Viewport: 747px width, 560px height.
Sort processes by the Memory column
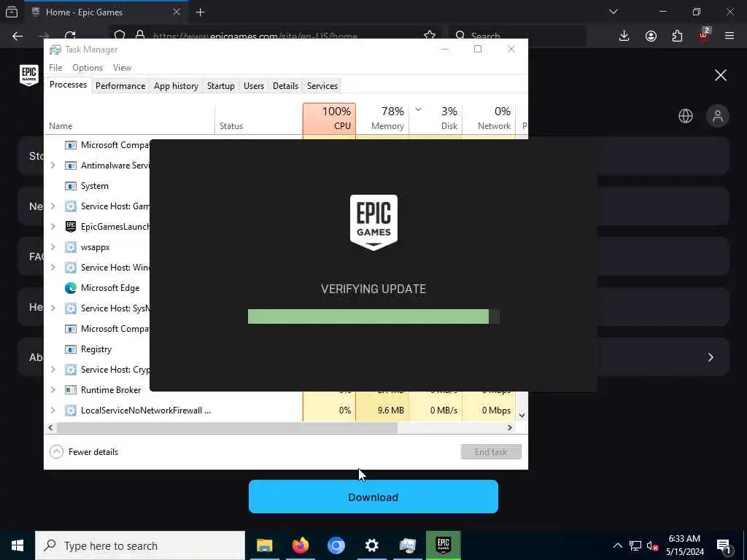tap(382, 119)
